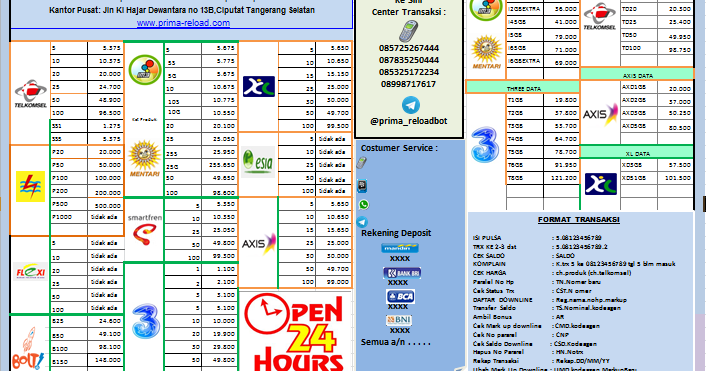Image resolution: width=706 pixels, height=371 pixels.
Task: Click the mobile phone icon under Center Transaksi
Action: coord(408,31)
